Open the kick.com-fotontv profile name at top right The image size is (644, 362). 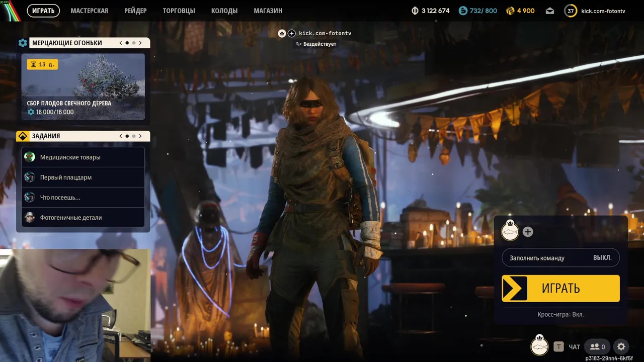[603, 11]
